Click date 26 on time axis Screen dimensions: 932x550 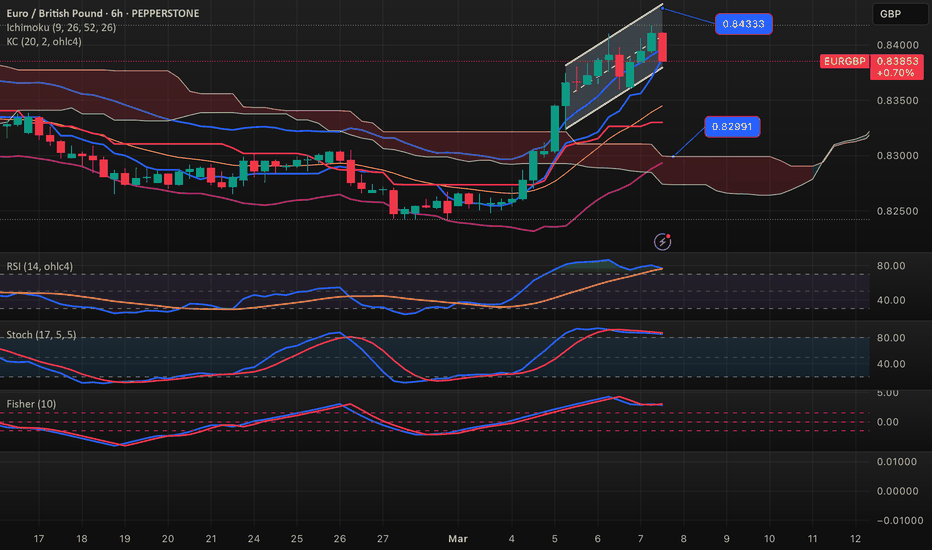click(x=339, y=539)
